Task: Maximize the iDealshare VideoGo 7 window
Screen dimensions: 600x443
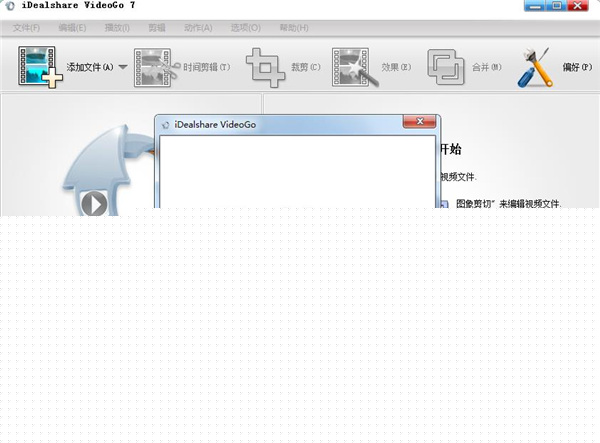Action: coord(557,6)
